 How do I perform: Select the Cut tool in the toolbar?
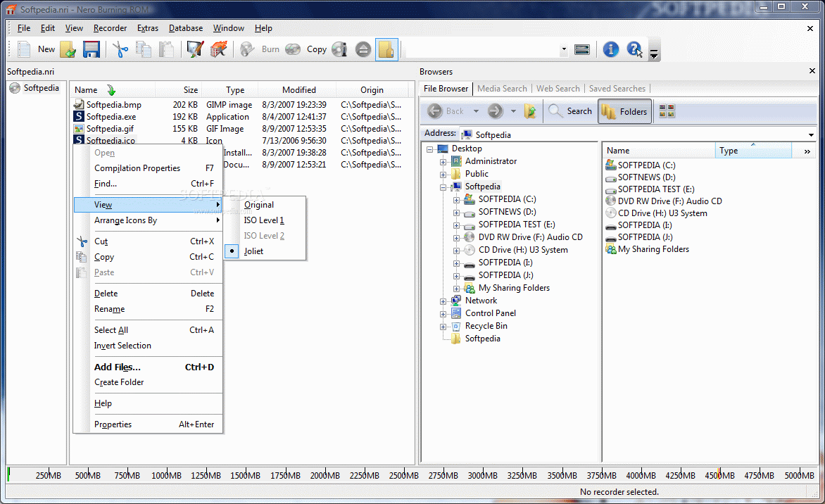click(120, 49)
